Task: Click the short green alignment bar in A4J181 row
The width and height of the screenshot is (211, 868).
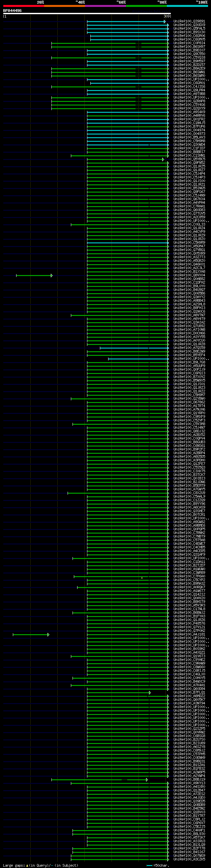Action: click(31, 635)
